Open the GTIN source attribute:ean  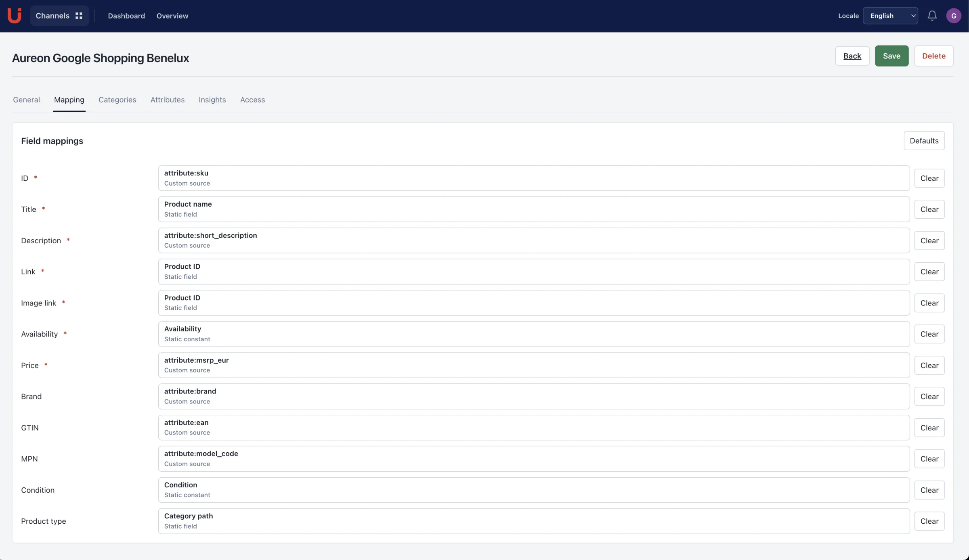point(534,428)
